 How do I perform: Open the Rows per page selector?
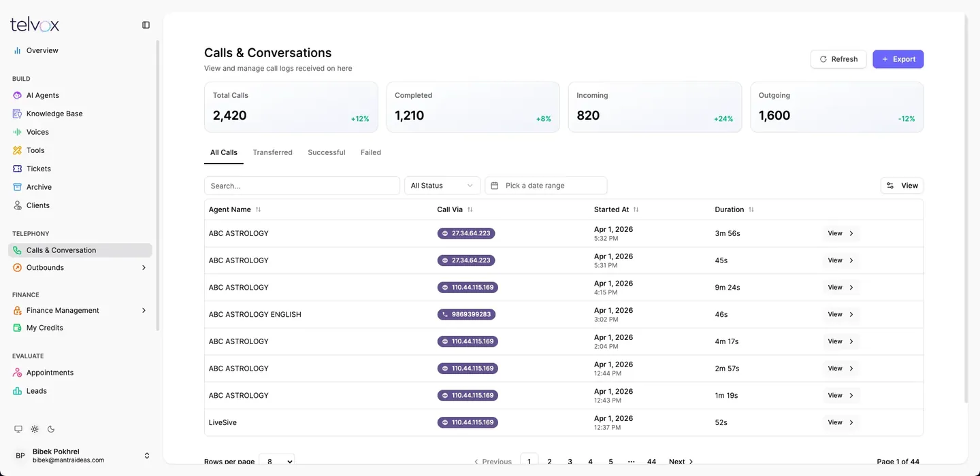[276, 461]
